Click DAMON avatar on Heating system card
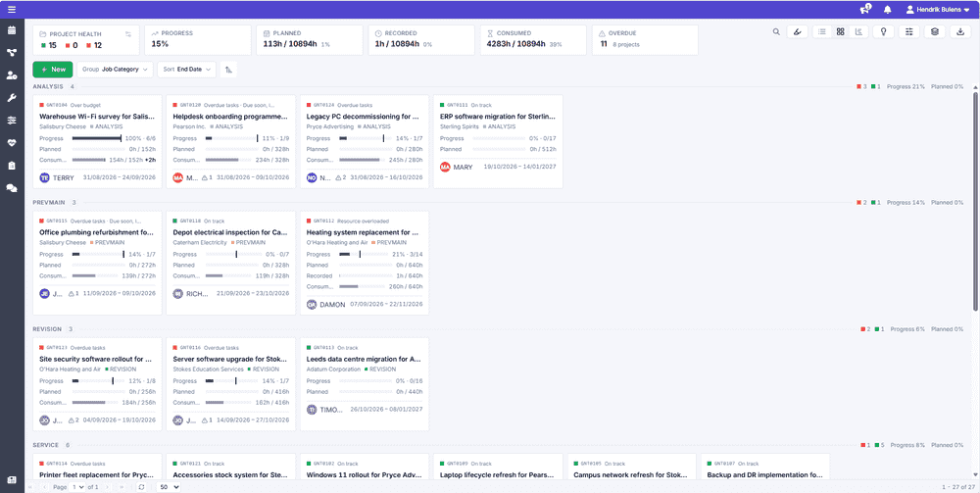 312,304
